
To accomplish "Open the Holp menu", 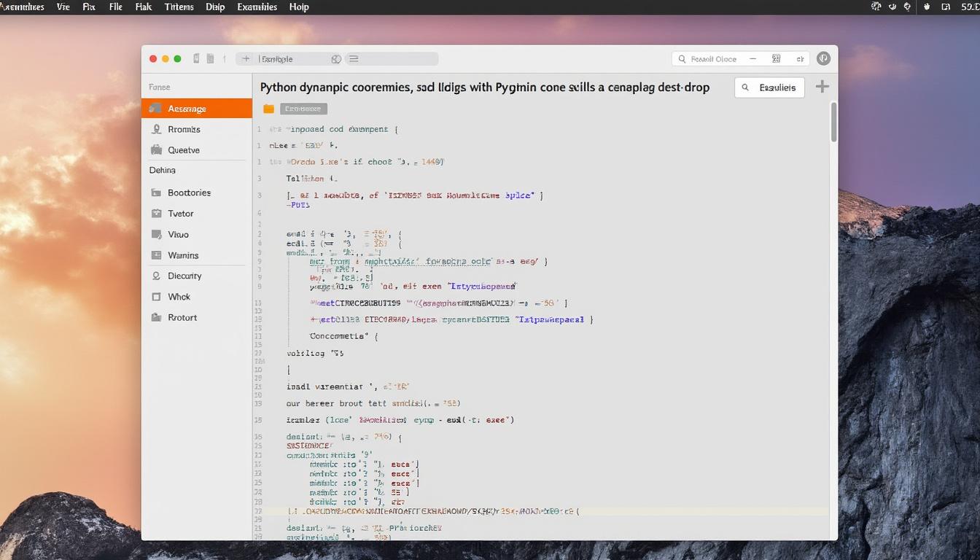I will [298, 7].
